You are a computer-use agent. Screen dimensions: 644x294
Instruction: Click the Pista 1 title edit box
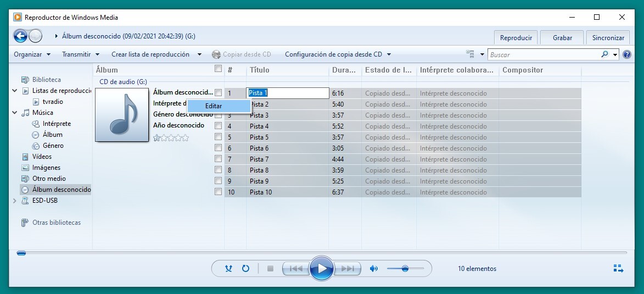point(288,93)
